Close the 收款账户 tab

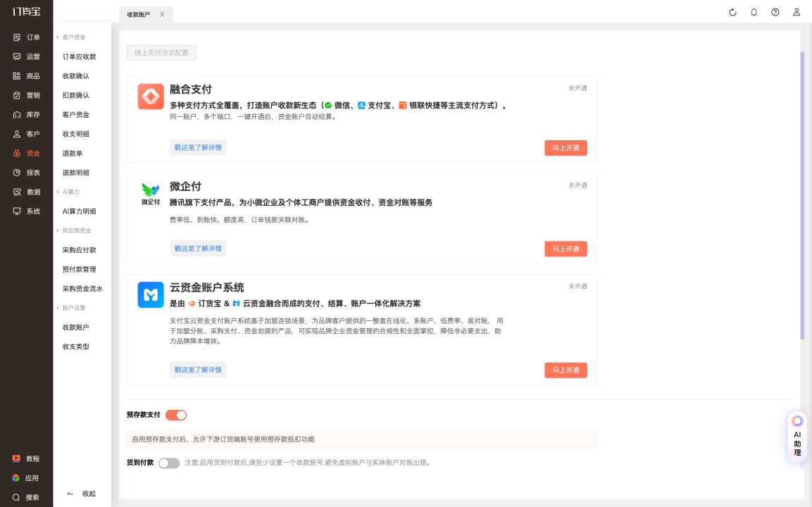click(x=162, y=14)
